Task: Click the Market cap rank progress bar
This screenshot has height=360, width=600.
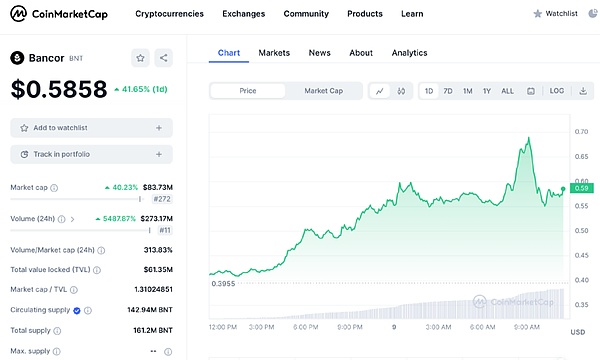Action: [x=77, y=199]
